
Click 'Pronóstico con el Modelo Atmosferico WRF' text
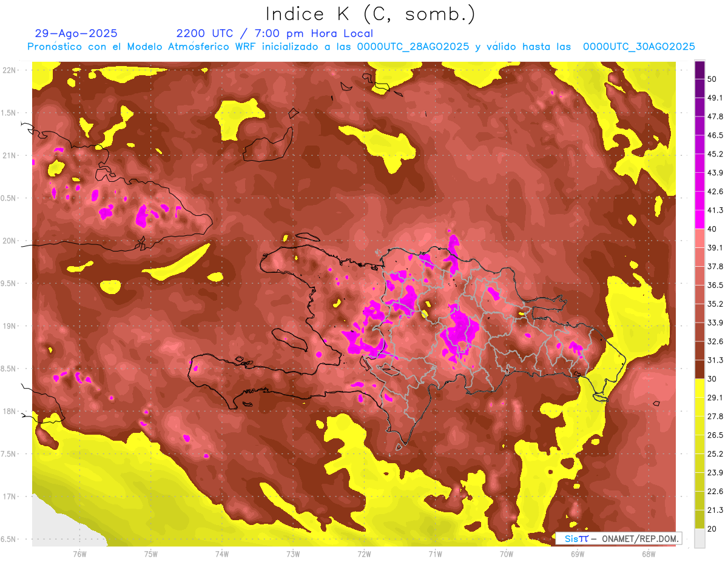click(141, 47)
